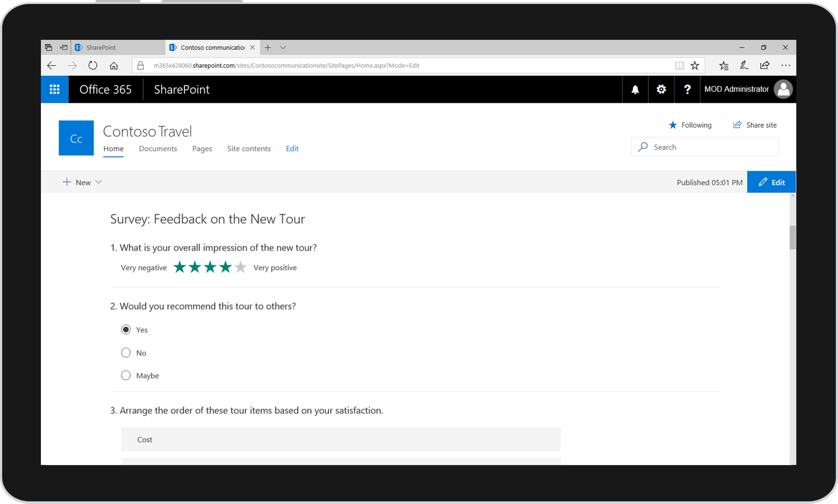This screenshot has height=504, width=838.
Task: Click the fourth star rating
Action: point(225,267)
